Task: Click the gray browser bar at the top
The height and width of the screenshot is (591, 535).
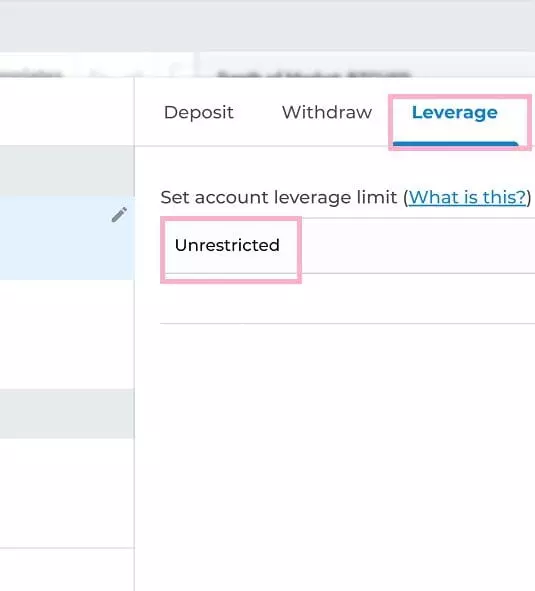Action: (x=267, y=26)
